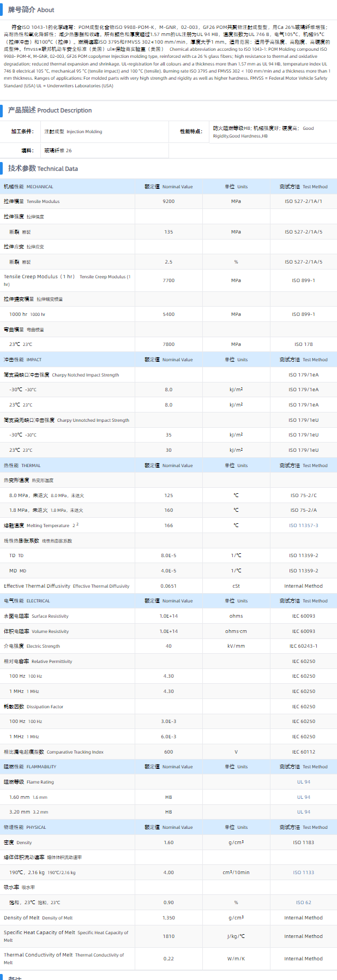Click the unnotched impact value 35
The image size is (337, 980).
click(x=168, y=435)
